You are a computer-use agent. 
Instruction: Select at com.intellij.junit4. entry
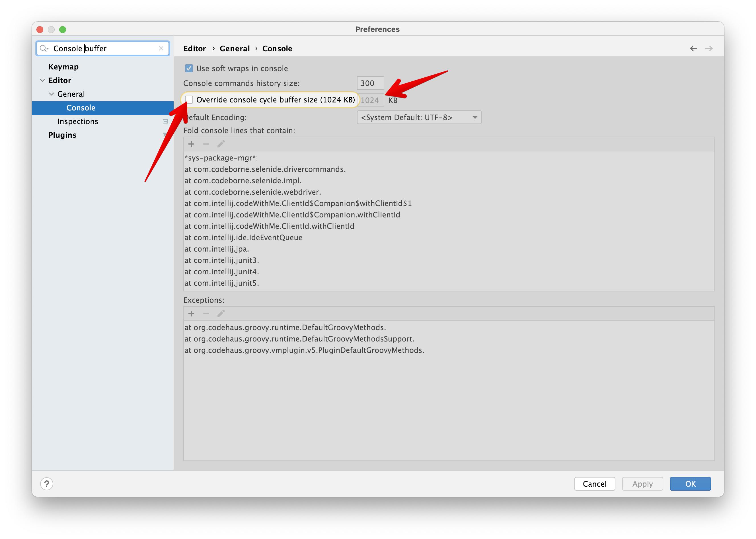221,272
